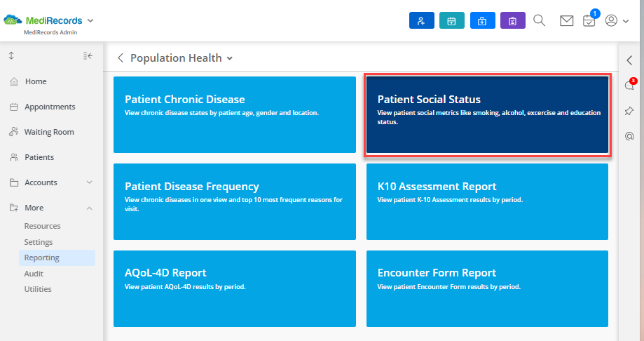Click the blue medical kit quick button
Screen dimensions: 644x341
tap(482, 20)
